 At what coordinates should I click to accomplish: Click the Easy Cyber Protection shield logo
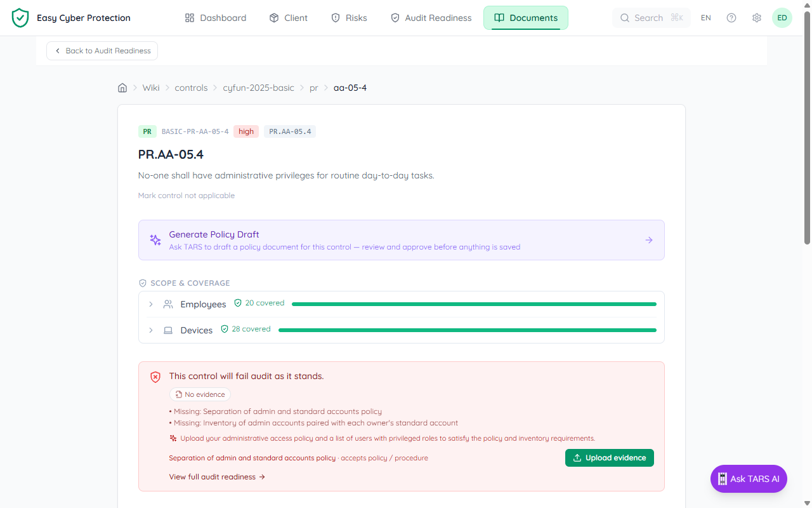20,18
